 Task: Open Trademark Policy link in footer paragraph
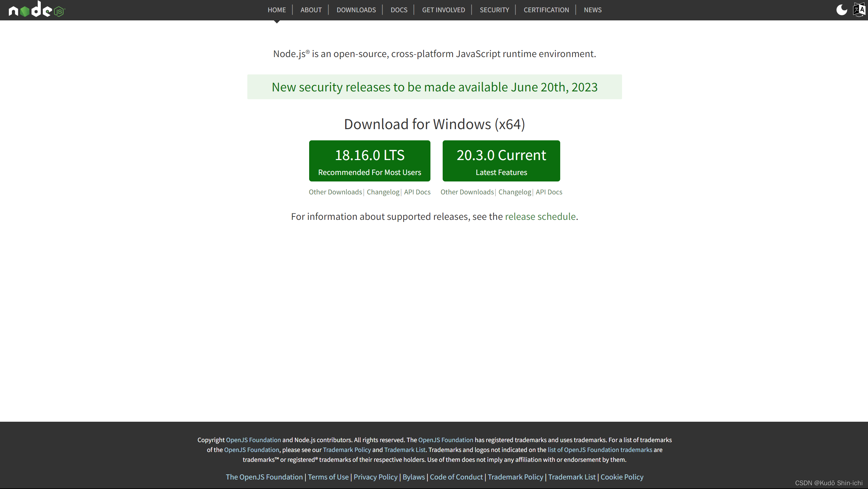pyautogui.click(x=347, y=450)
